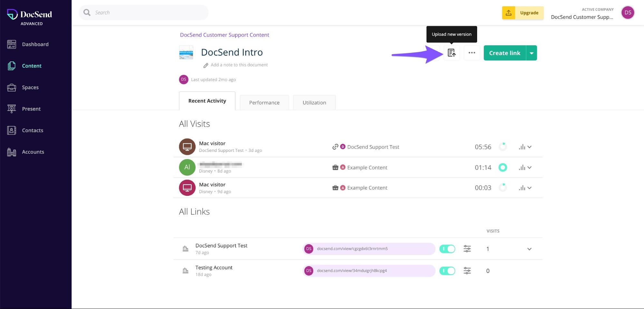644x309 pixels.
Task: Click link icon beside DocSend Support Test visit
Action: [335, 147]
